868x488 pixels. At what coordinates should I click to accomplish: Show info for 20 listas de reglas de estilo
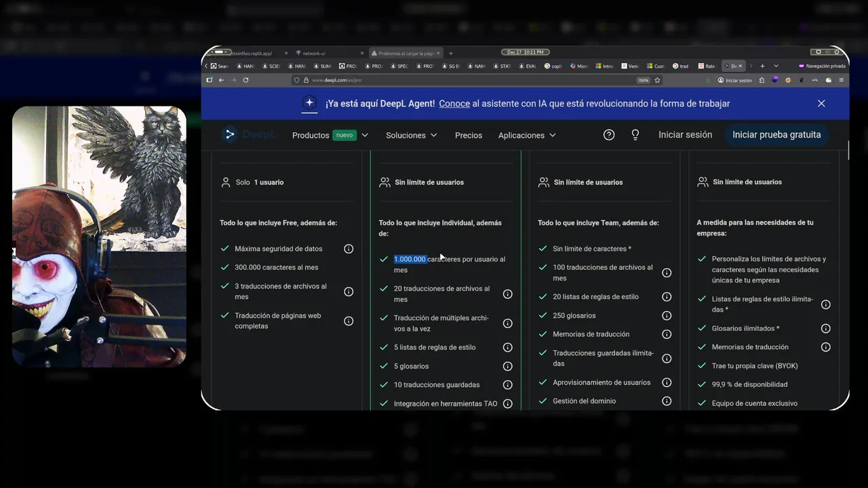pos(667,297)
